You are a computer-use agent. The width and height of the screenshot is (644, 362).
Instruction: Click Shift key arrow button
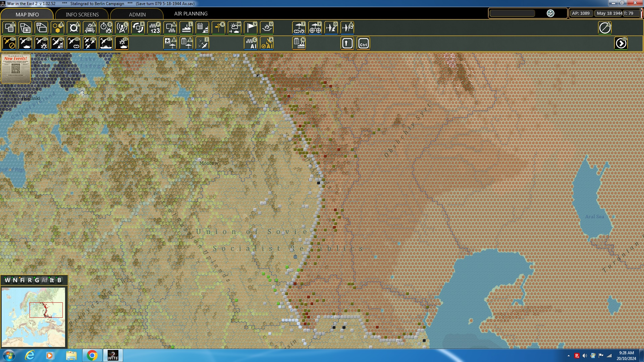click(347, 44)
